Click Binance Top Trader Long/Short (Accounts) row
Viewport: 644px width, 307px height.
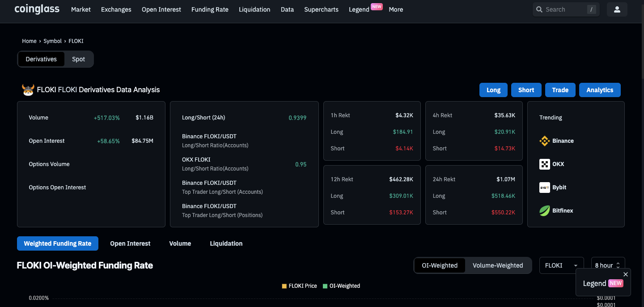tap(244, 188)
